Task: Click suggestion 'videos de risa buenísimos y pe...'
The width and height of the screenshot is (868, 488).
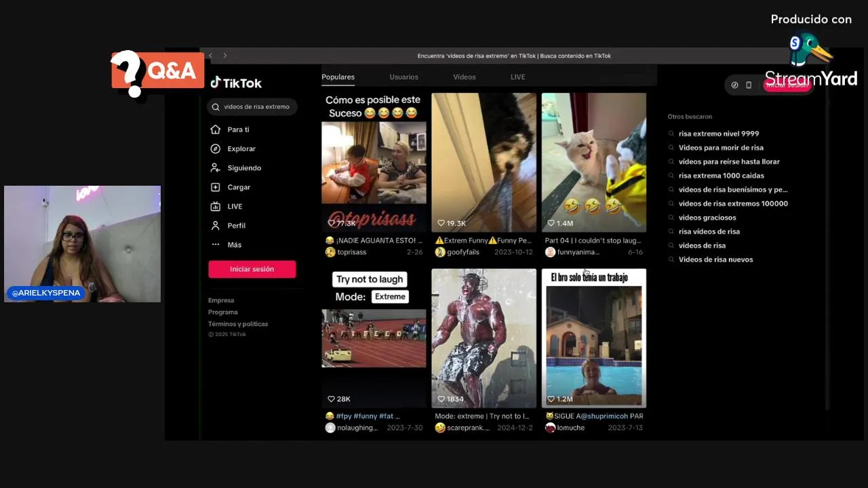Action: point(733,190)
